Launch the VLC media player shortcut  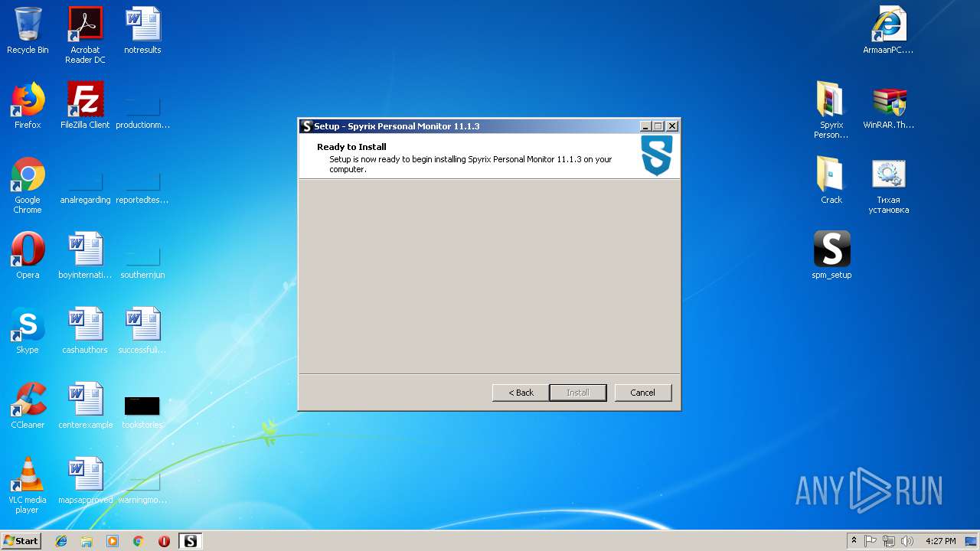[x=28, y=486]
